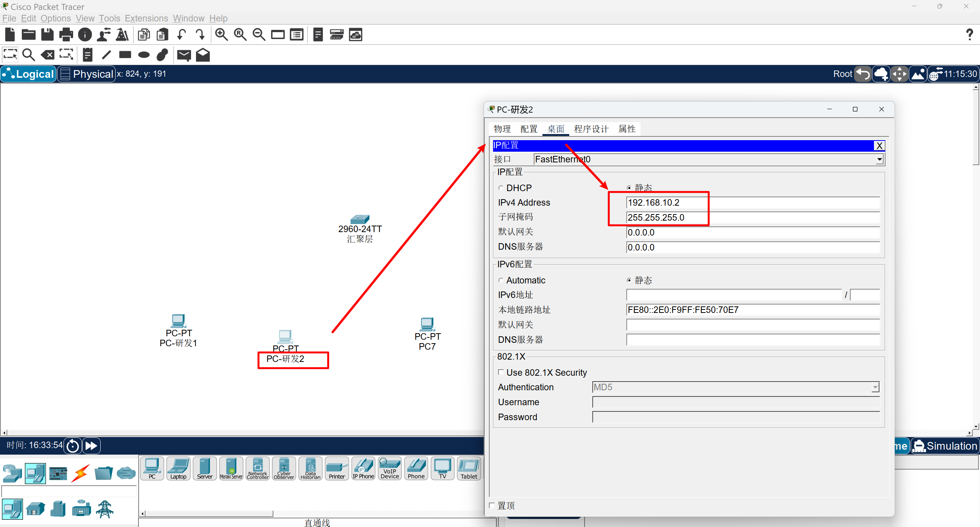Open the Extensions menu
Screen dimensions: 980x527
point(146,18)
